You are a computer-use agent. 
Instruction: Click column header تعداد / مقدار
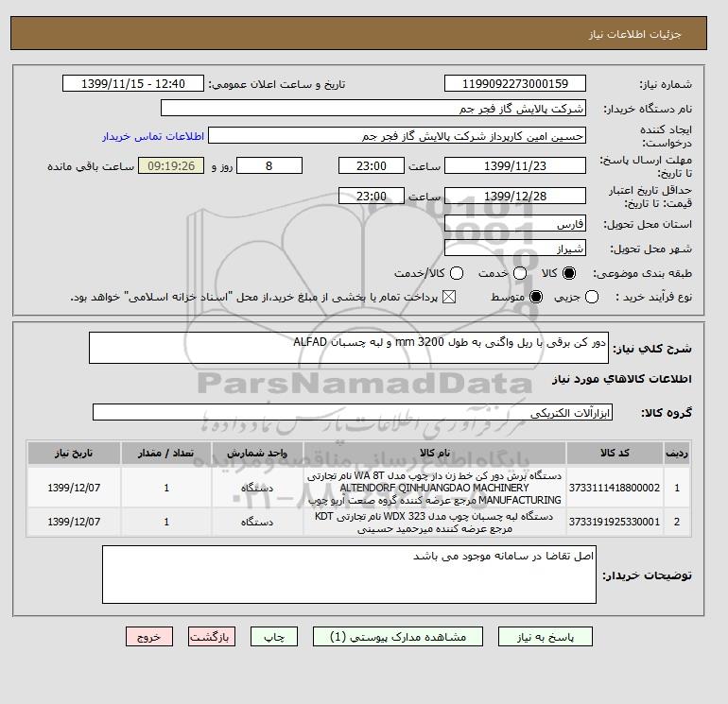pos(166,453)
